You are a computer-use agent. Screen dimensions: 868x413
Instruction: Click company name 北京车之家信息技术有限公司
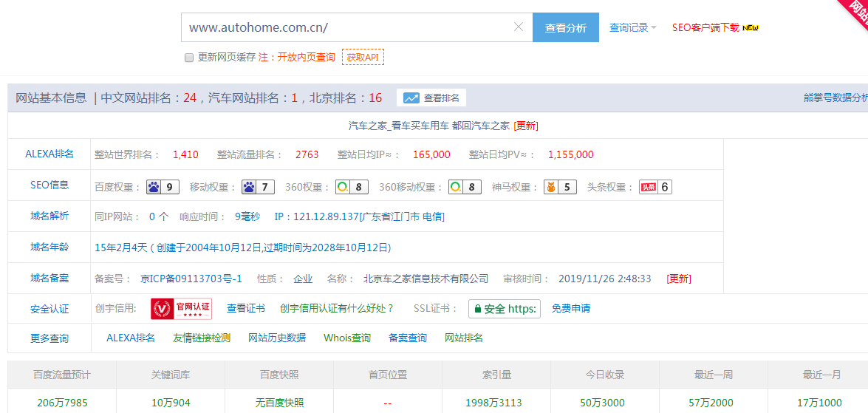point(426,279)
